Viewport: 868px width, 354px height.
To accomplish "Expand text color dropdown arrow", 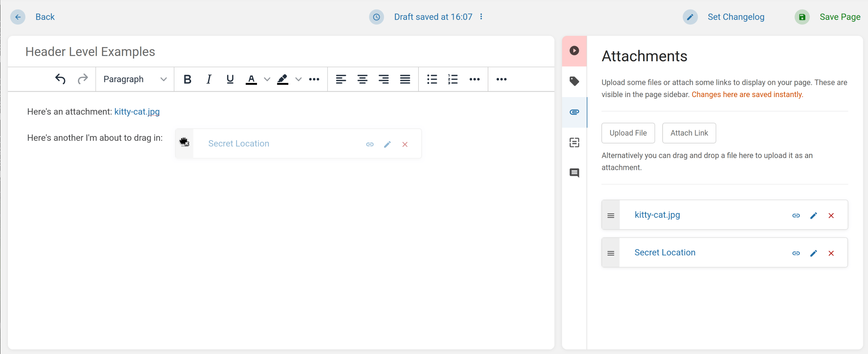I will pyautogui.click(x=267, y=79).
